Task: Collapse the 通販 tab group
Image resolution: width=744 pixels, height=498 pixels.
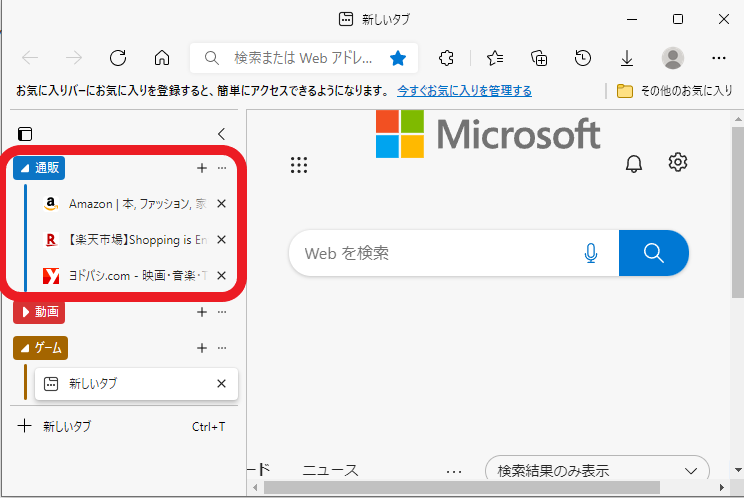Action: 39,168
